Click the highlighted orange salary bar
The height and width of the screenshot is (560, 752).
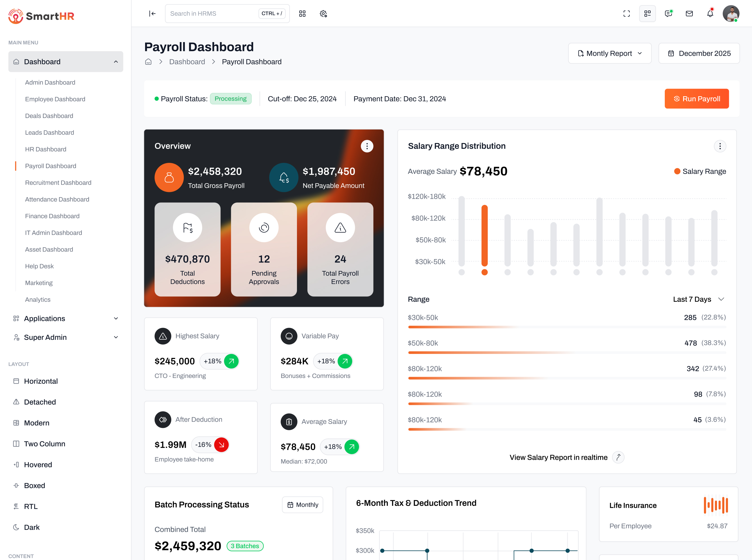pyautogui.click(x=484, y=236)
